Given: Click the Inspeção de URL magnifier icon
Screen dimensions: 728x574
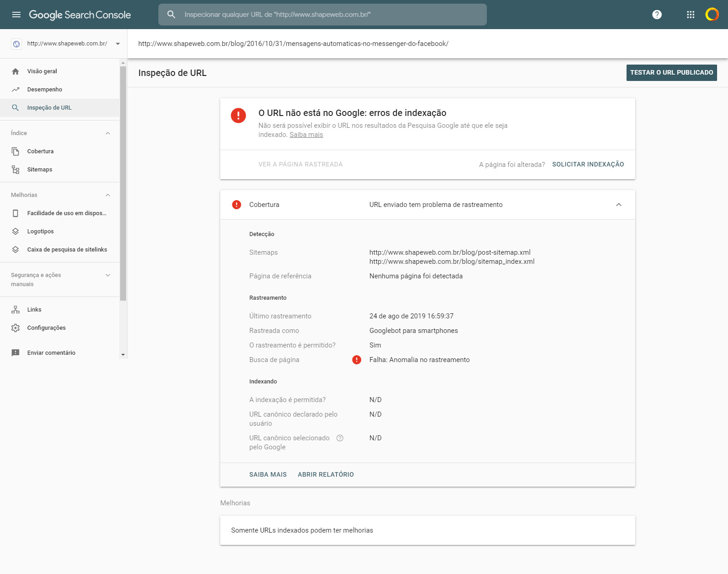Looking at the screenshot, I should pyautogui.click(x=15, y=108).
